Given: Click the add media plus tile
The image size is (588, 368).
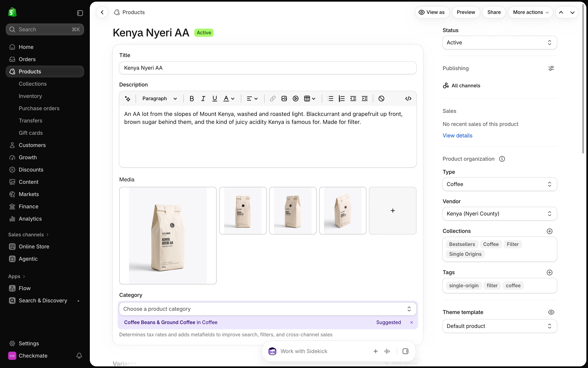Looking at the screenshot, I should point(393,211).
